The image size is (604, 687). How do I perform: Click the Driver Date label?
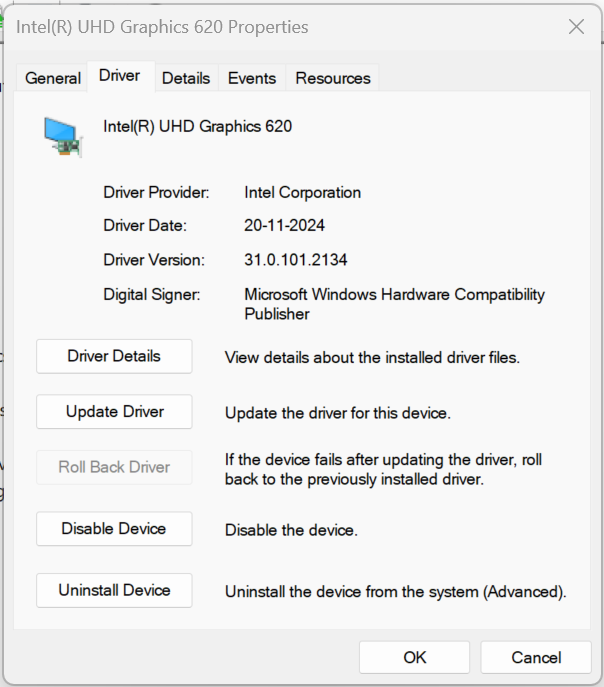145,226
